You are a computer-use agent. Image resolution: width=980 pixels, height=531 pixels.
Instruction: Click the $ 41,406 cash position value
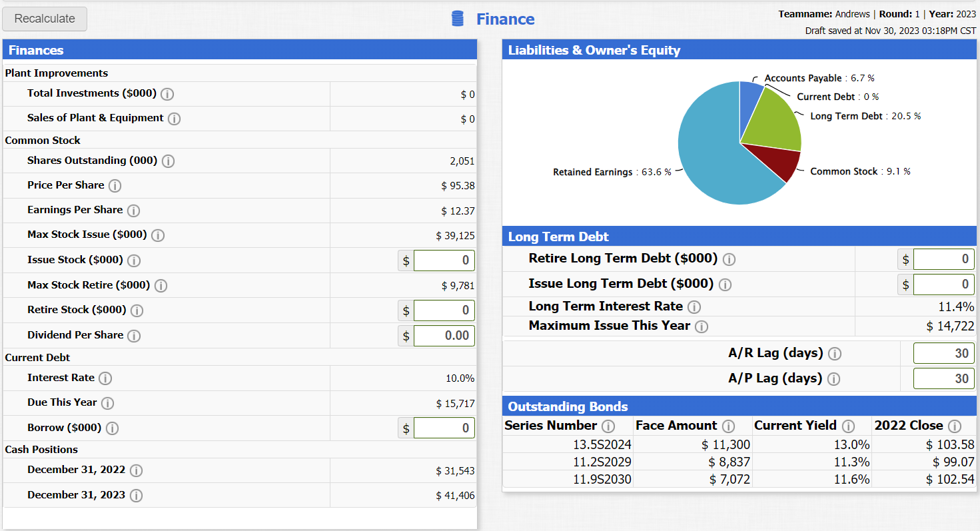pos(456,495)
